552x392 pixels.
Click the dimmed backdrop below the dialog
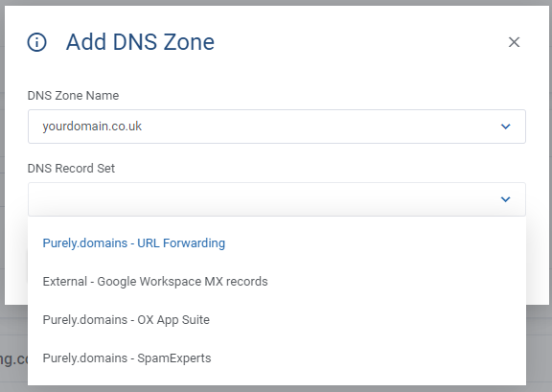pyautogui.click(x=539, y=349)
